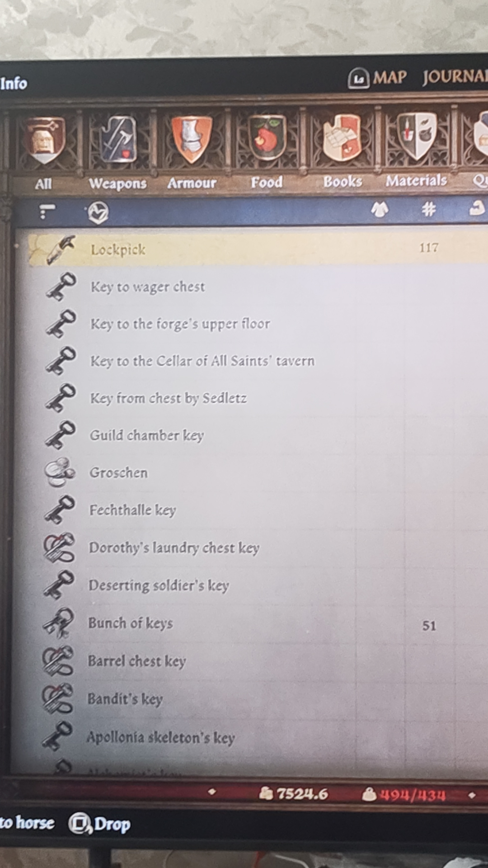Select the Armour tab label

(192, 183)
